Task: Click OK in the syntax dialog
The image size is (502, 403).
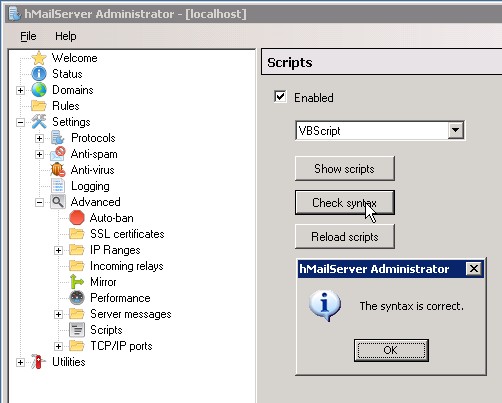Action: pyautogui.click(x=391, y=350)
